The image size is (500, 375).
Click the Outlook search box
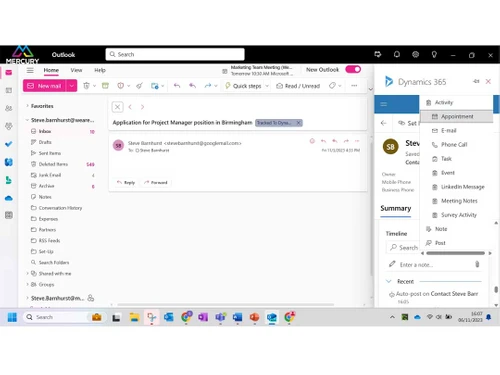point(175,54)
